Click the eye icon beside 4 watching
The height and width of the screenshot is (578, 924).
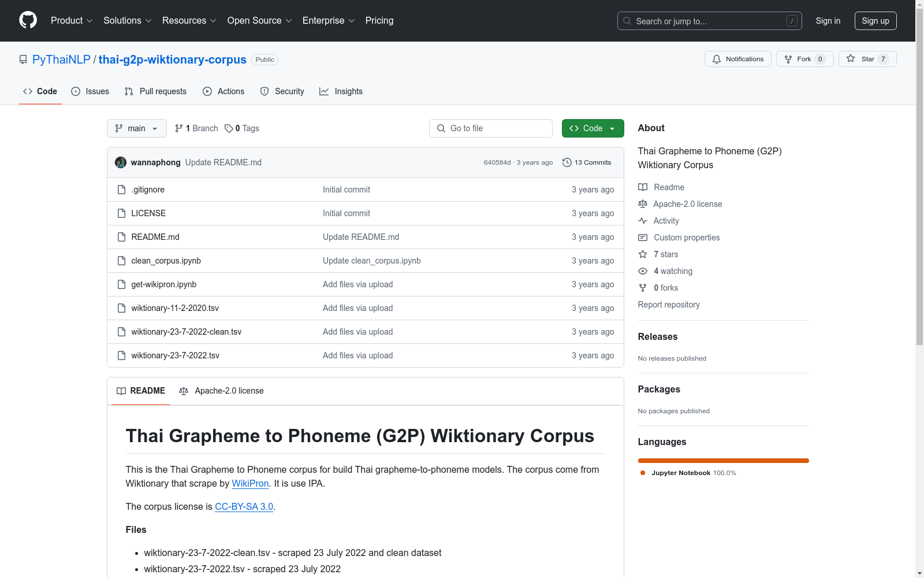coord(643,271)
